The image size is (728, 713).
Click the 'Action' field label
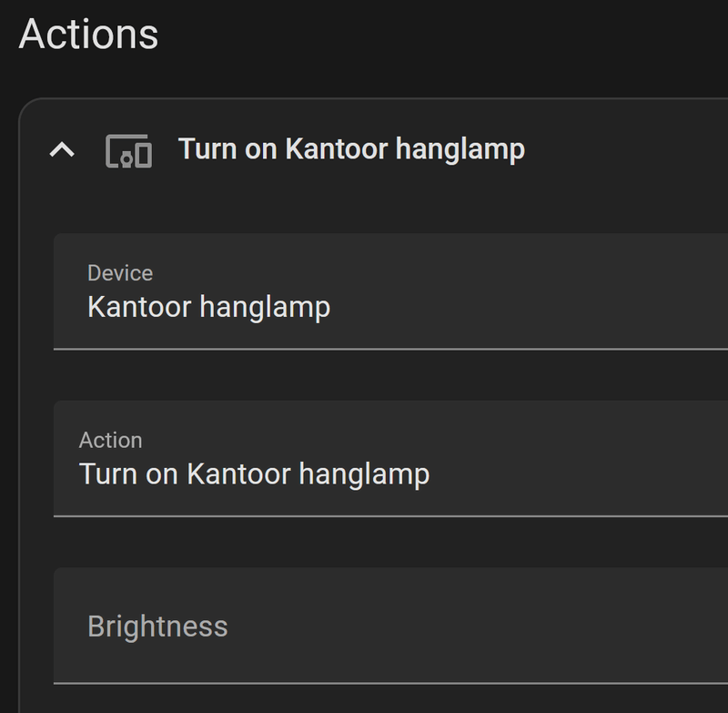[x=110, y=440]
